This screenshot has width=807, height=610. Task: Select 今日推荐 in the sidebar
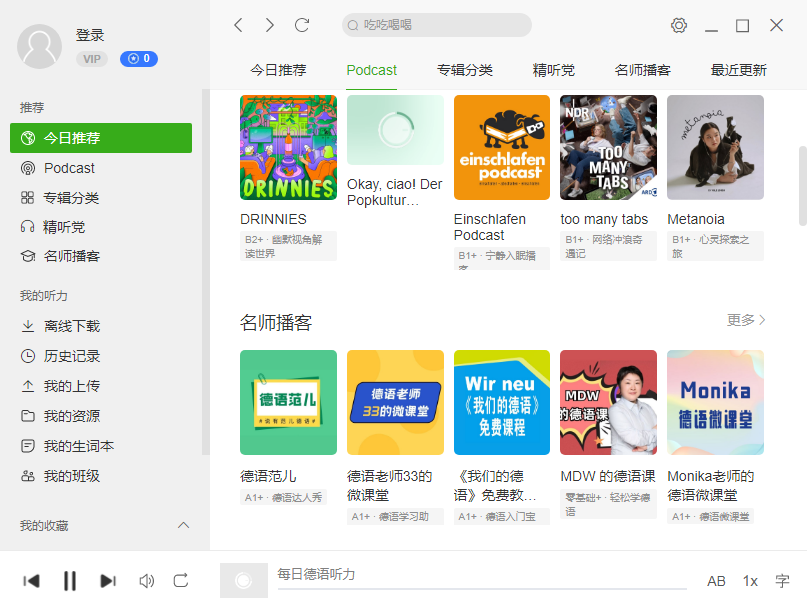(101, 138)
